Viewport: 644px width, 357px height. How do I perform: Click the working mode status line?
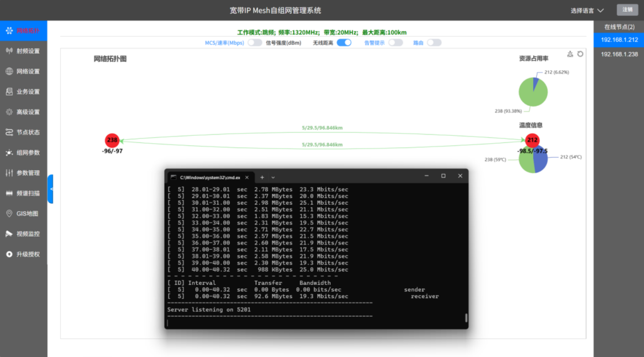point(322,32)
